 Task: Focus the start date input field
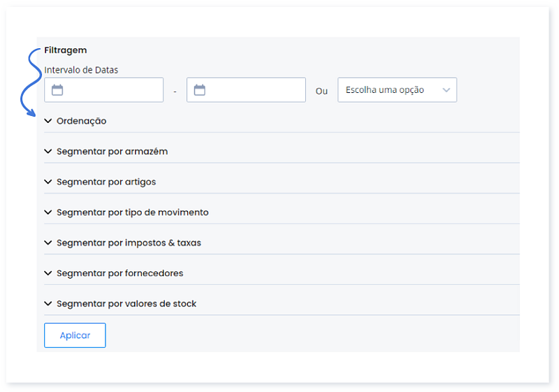[103, 90]
